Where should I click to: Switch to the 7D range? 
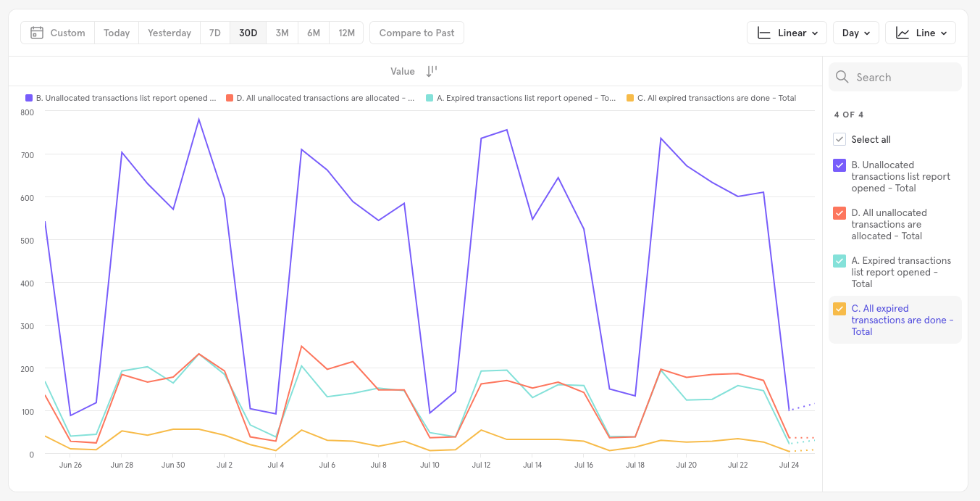[x=215, y=33]
